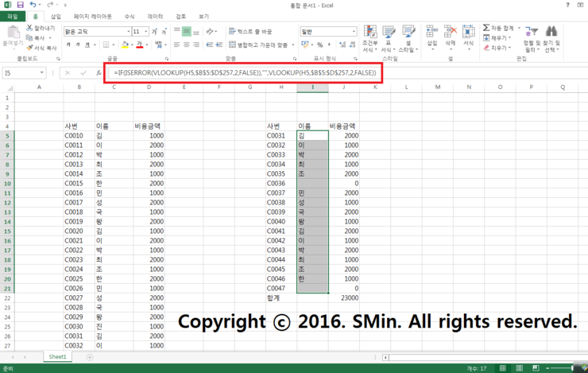Viewport: 588px width, 373px height.
Task: Select the Sheet1 tab
Action: click(57, 357)
